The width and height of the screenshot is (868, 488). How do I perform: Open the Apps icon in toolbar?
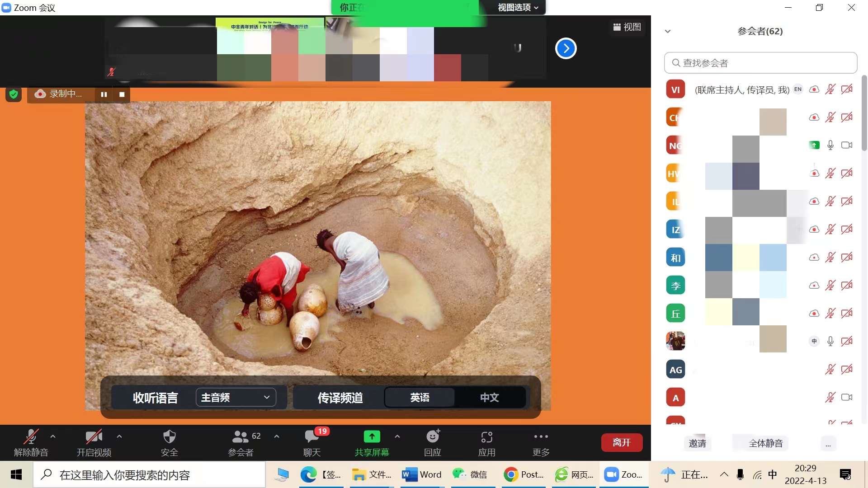coord(486,437)
